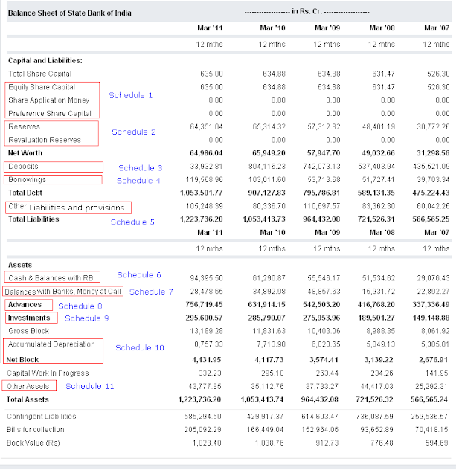Click the Net Worth value 64,986.04
Screen dimensions: 462x476
206,153
